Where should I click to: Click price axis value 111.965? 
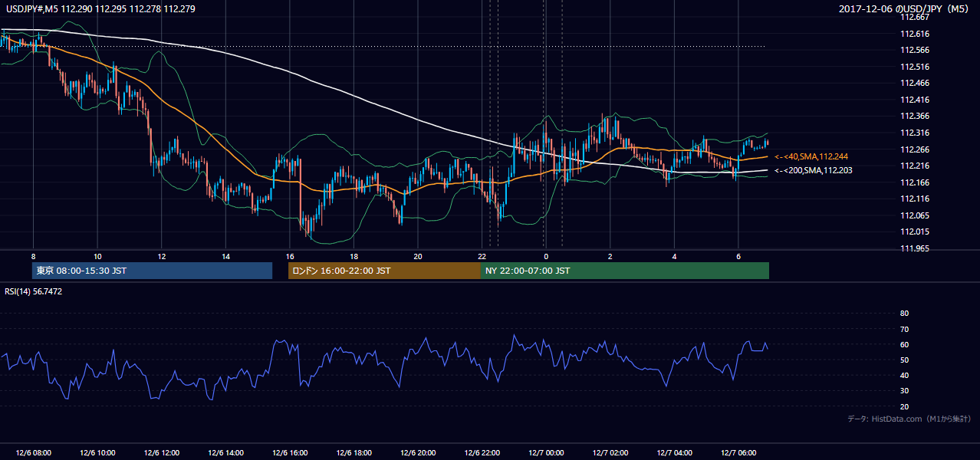[x=915, y=248]
